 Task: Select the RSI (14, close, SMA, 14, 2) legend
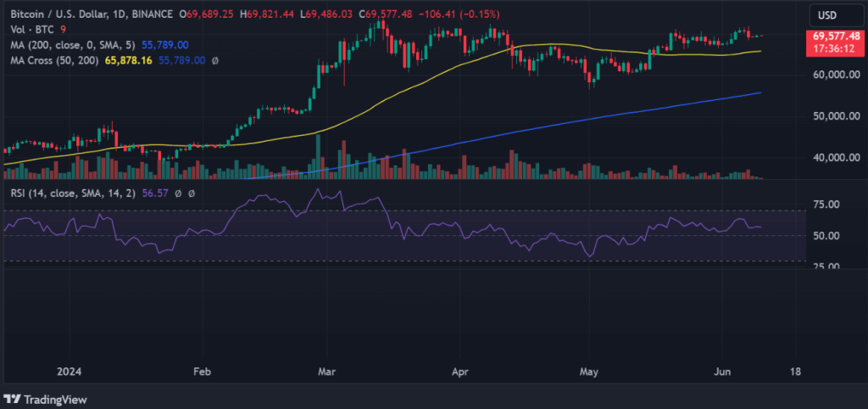pos(71,194)
